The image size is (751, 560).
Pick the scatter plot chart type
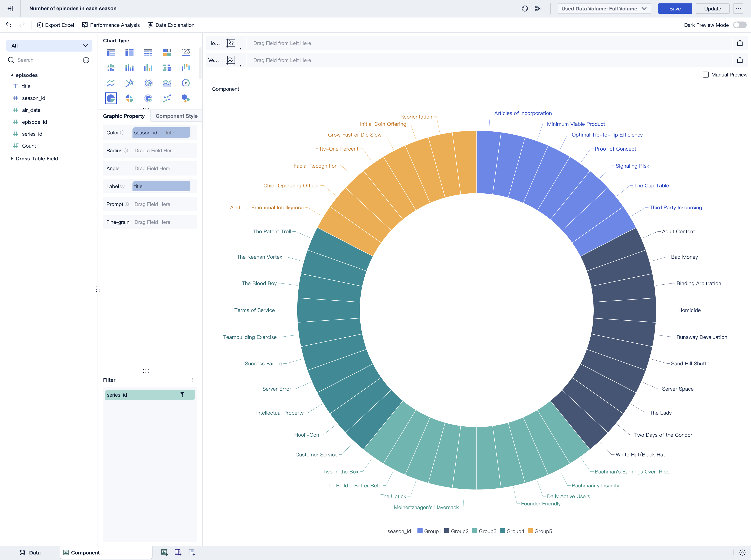tap(167, 98)
